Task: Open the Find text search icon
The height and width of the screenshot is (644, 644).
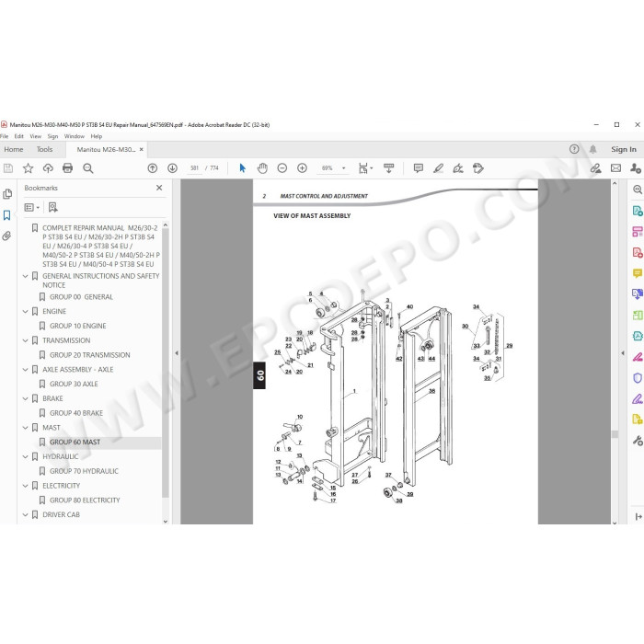Action: click(88, 168)
